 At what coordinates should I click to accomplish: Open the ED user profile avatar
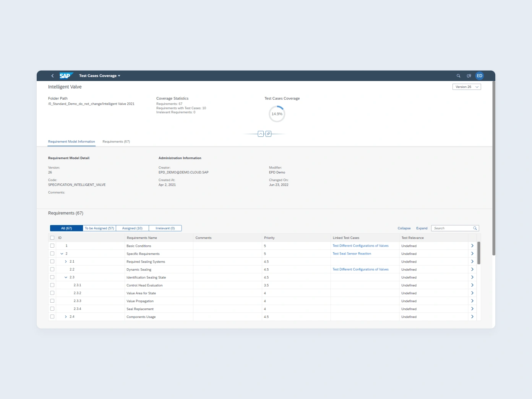pyautogui.click(x=479, y=76)
